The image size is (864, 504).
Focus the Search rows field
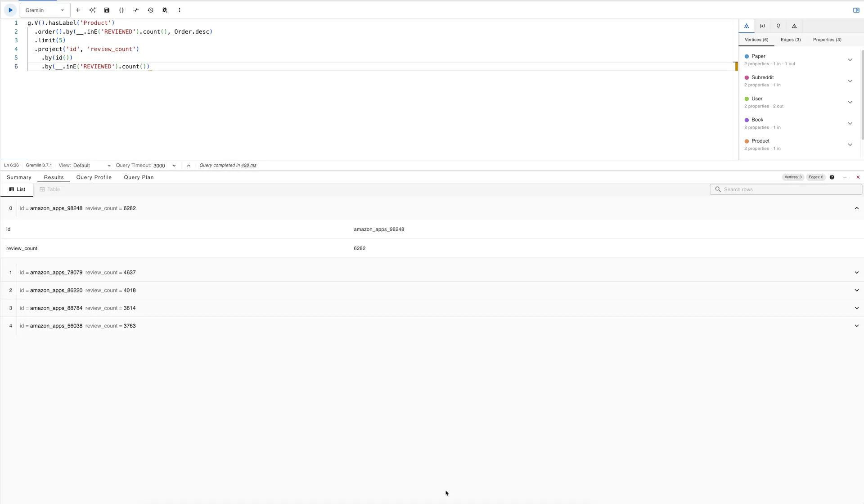(x=786, y=189)
